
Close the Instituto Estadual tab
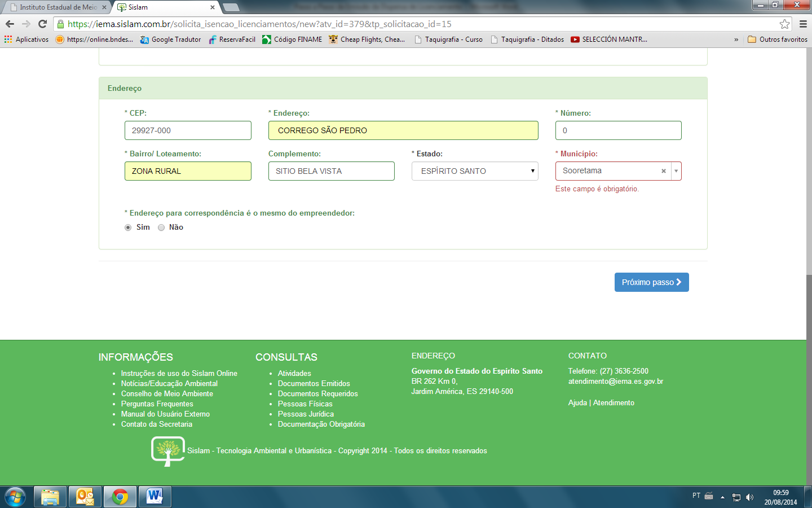tap(104, 7)
